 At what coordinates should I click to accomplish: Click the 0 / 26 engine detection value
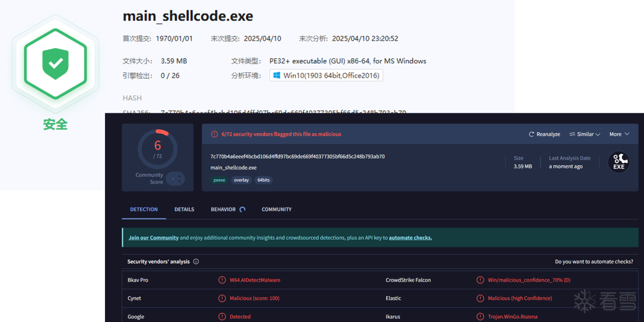point(170,75)
